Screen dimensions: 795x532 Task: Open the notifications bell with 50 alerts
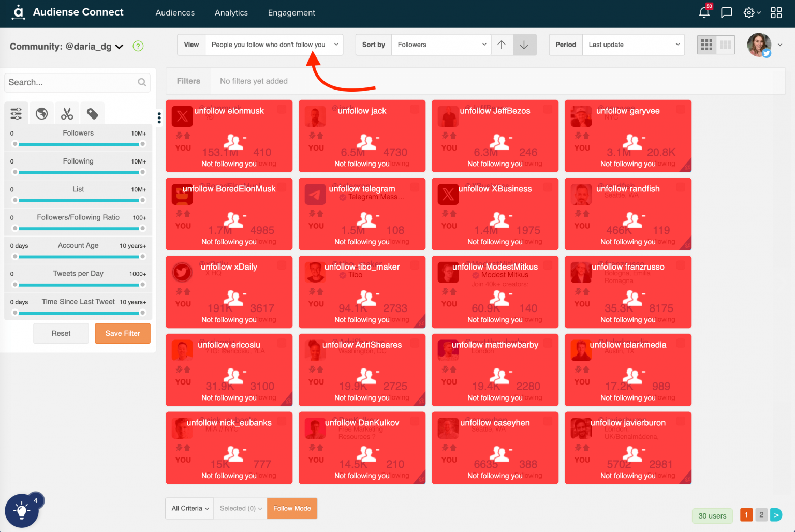[x=704, y=12]
